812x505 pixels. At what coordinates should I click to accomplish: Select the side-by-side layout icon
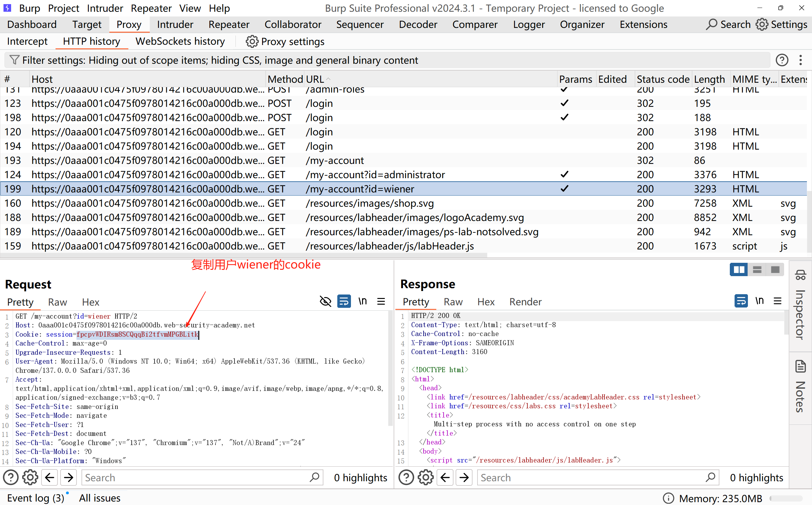[x=738, y=269]
